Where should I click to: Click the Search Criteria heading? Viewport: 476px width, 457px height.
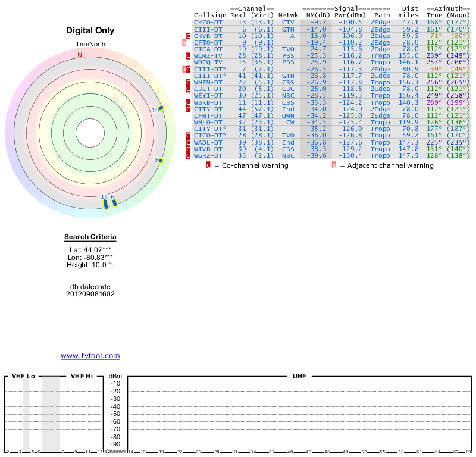(90, 237)
